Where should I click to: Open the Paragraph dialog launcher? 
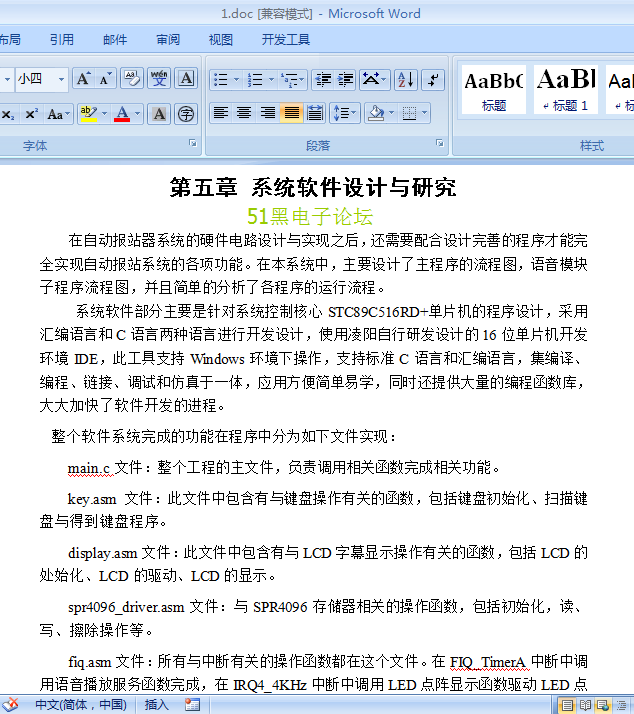(440, 143)
